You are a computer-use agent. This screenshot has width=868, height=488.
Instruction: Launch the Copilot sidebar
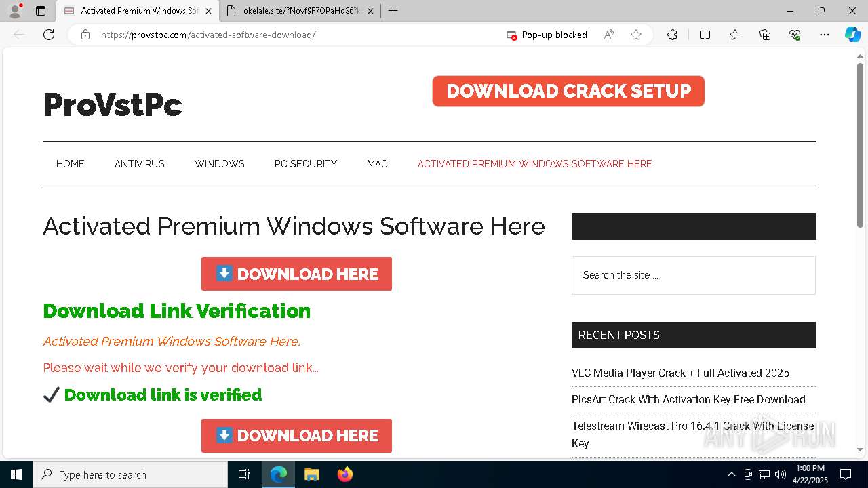pyautogui.click(x=852, y=35)
